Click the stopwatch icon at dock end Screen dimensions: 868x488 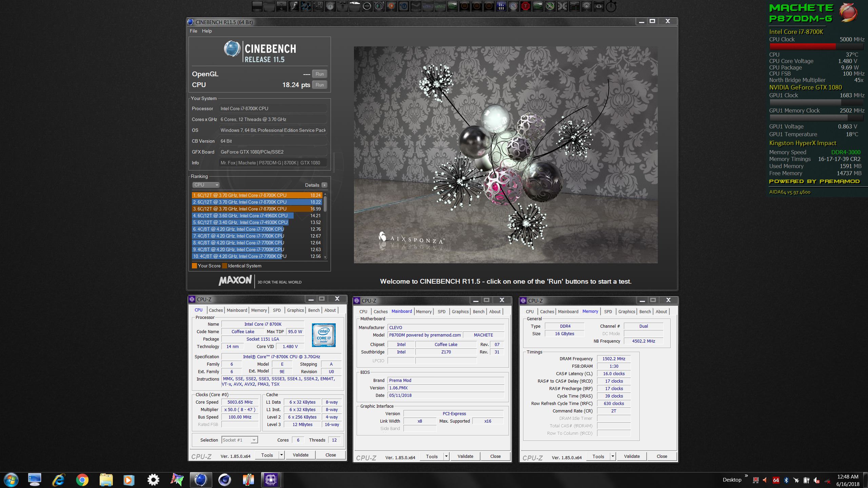[611, 6]
